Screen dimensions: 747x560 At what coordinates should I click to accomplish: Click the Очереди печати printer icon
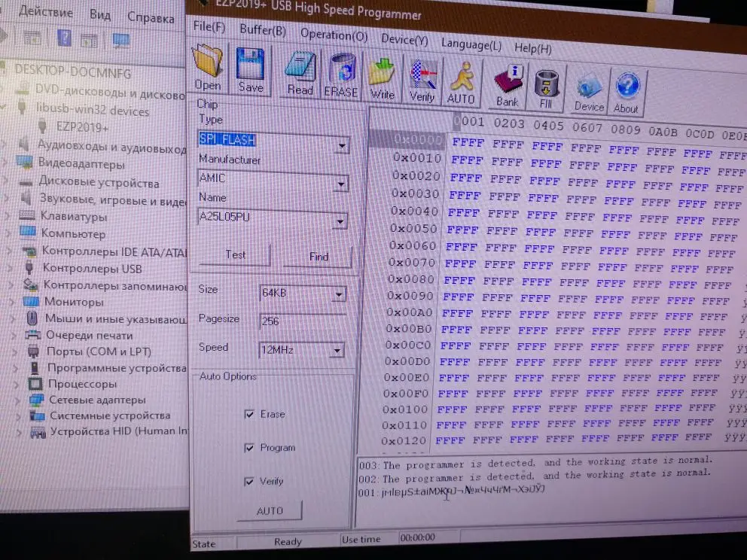33,335
